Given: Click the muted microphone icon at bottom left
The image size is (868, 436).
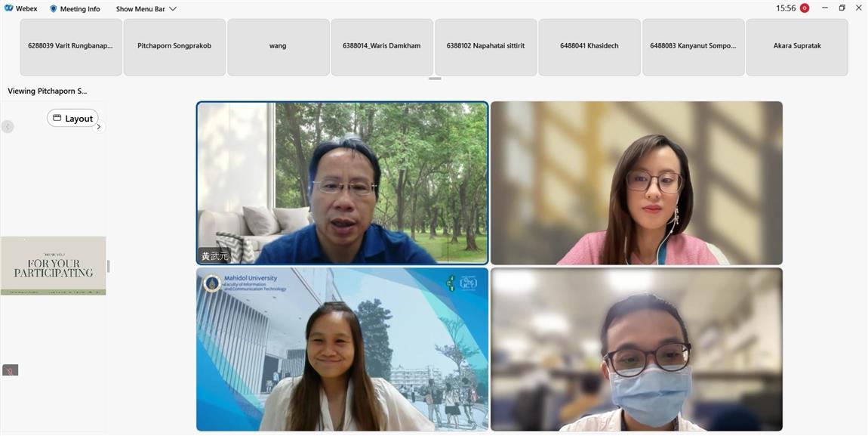Looking at the screenshot, I should pos(10,370).
